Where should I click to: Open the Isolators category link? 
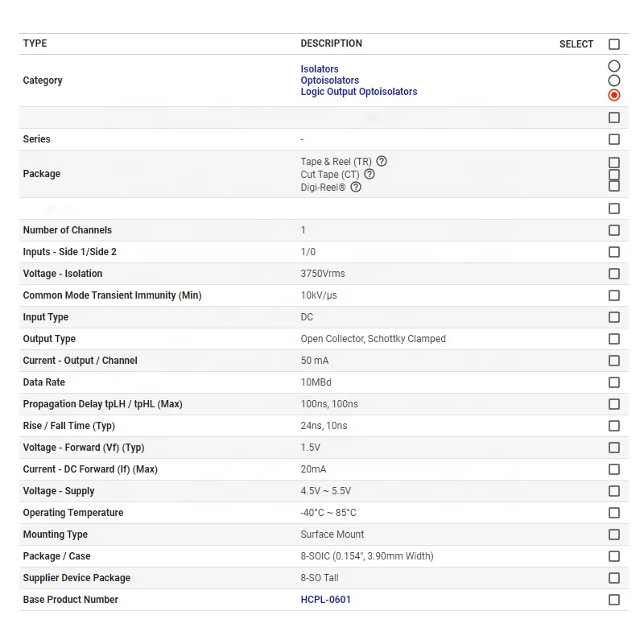pos(320,69)
